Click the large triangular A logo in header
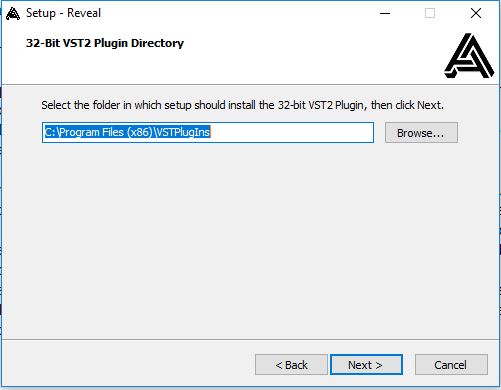Viewport: 501px width, 390px height. coord(469,56)
